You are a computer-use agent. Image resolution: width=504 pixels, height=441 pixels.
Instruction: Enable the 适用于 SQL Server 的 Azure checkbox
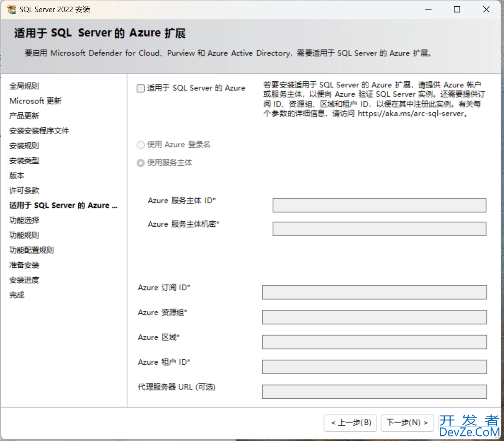(141, 88)
